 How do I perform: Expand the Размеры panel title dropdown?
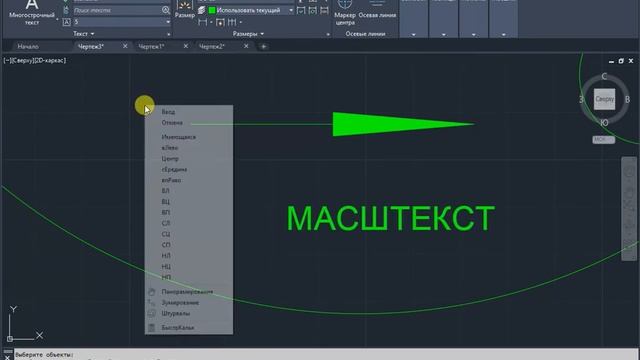248,34
